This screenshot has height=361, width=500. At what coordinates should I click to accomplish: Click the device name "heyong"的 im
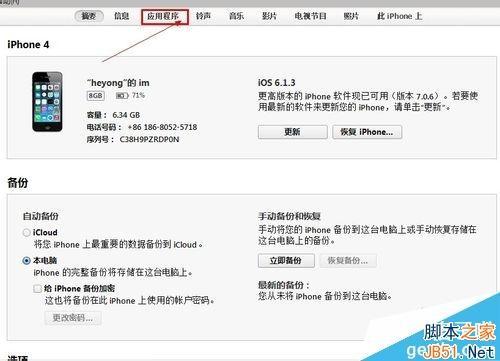[x=118, y=83]
